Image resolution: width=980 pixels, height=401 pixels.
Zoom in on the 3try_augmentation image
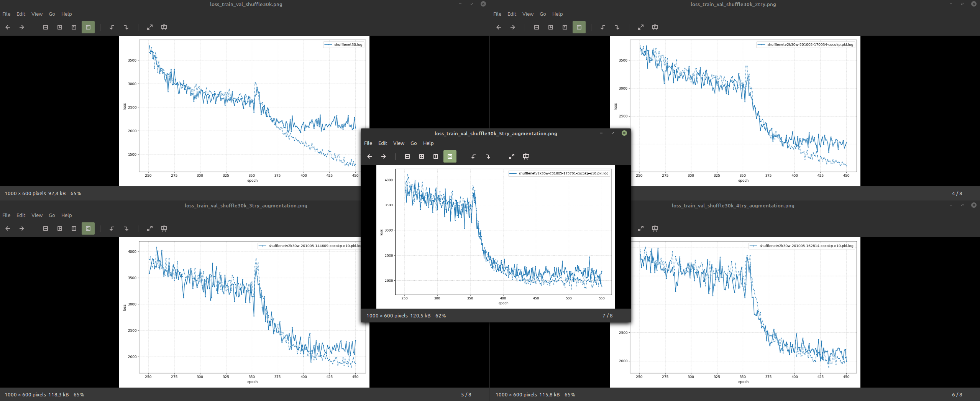60,228
